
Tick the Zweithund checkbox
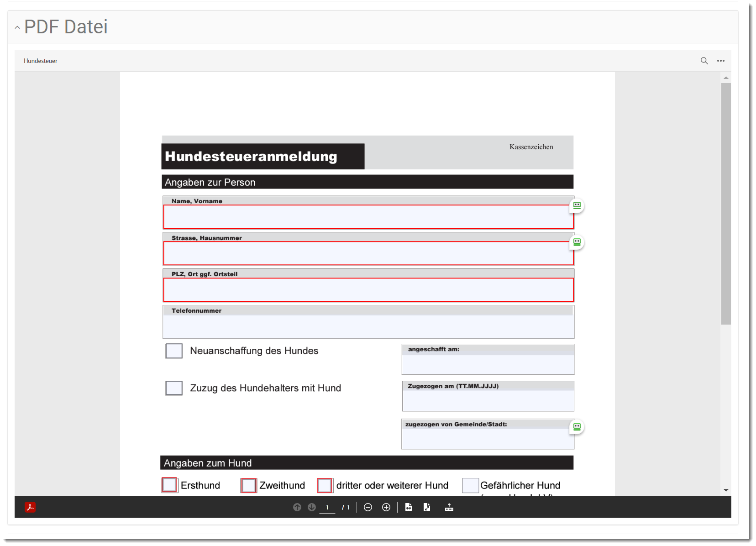click(x=249, y=485)
